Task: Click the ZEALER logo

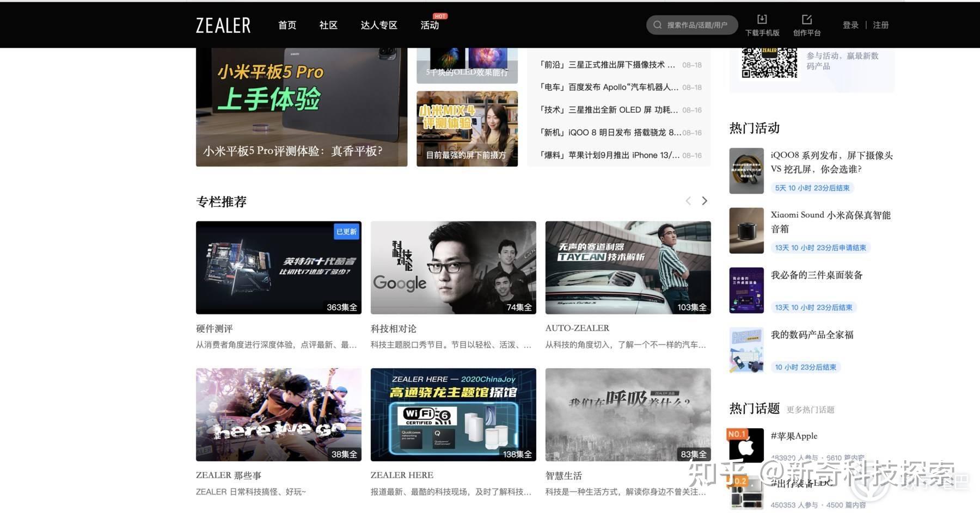Action: click(222, 25)
